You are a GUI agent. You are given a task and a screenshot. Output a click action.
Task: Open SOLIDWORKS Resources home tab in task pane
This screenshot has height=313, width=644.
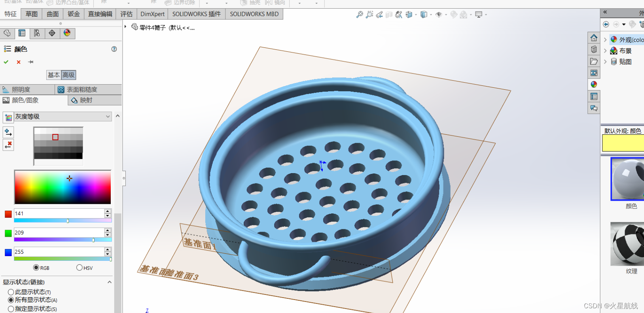tap(594, 38)
